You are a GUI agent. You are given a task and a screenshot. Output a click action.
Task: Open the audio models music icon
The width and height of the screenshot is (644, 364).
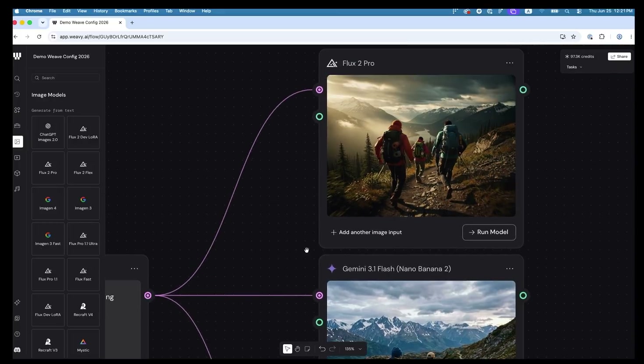(x=17, y=189)
